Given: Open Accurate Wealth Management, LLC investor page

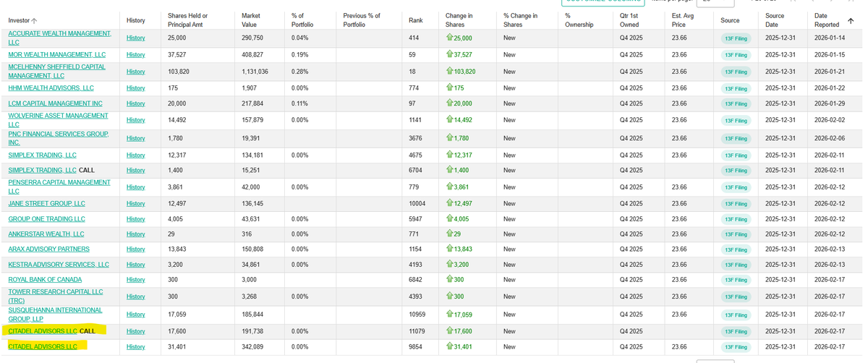Looking at the screenshot, I should (x=60, y=38).
